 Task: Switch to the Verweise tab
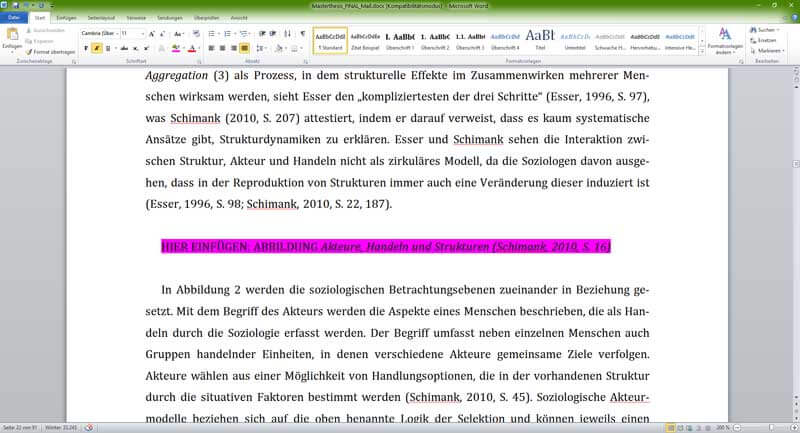pos(136,18)
